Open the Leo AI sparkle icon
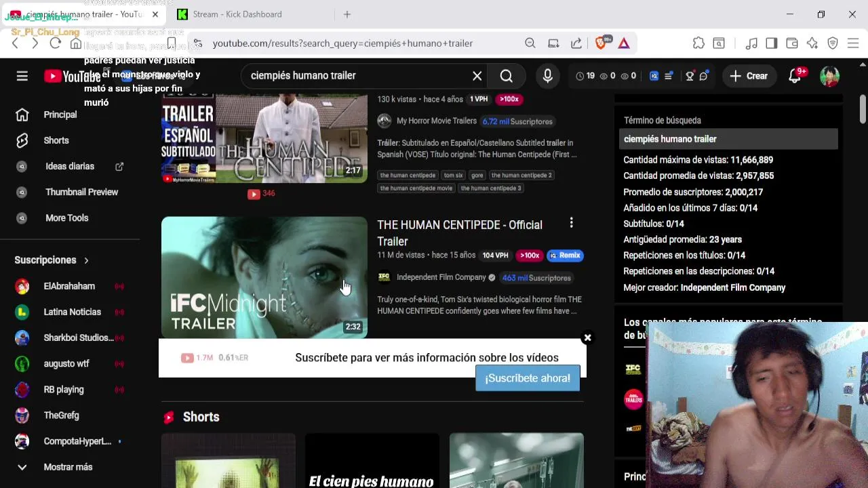The image size is (868, 488). pos(812,43)
